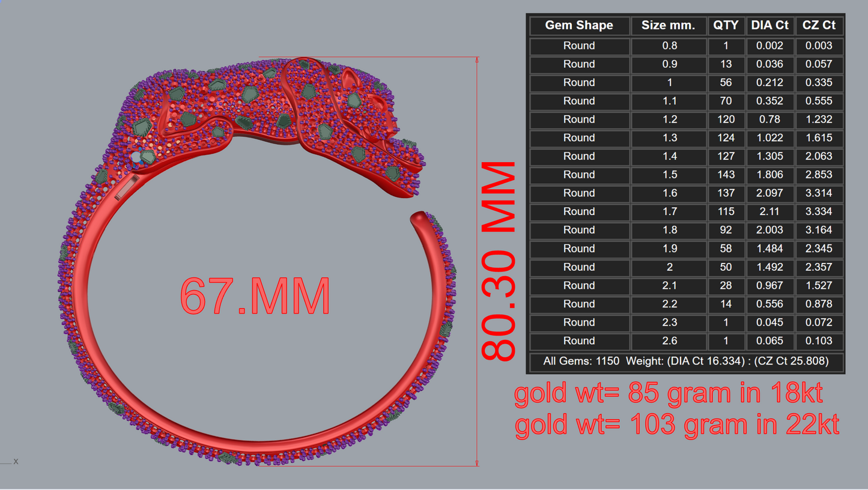Select the 2.1 size cell

pos(669,285)
